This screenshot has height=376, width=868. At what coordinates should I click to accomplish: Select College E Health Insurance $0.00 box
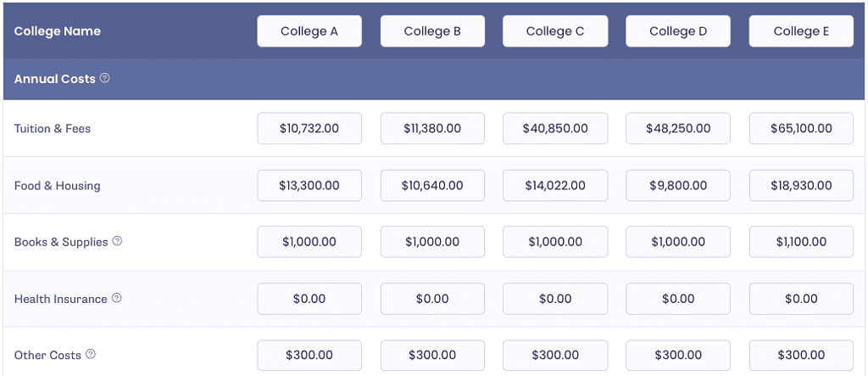click(x=801, y=299)
